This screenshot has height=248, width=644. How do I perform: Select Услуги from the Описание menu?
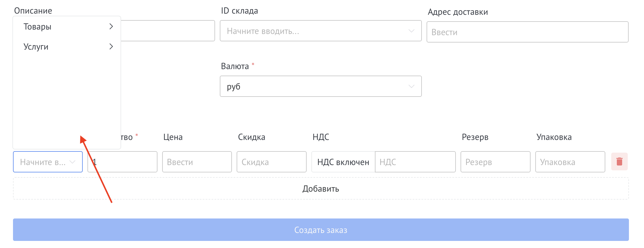click(x=36, y=46)
